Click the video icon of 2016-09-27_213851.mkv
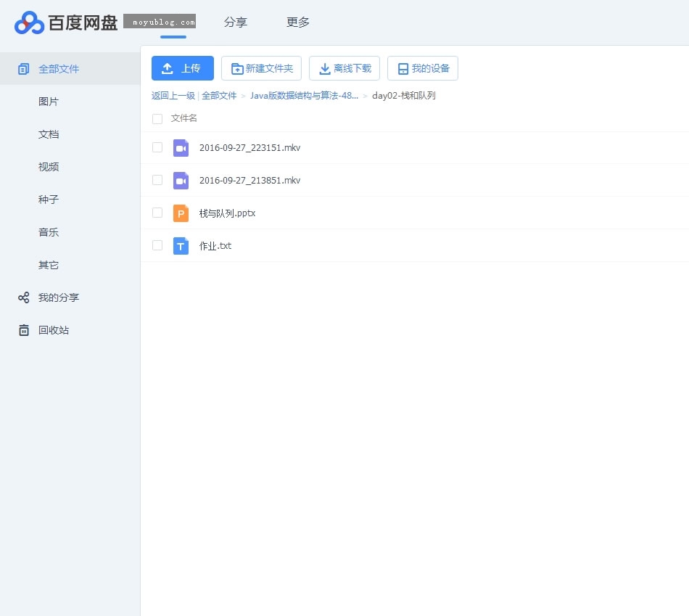The image size is (689, 616). coord(181,180)
